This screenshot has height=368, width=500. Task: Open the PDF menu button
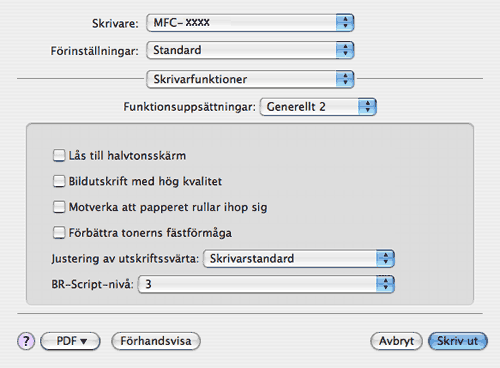click(70, 341)
